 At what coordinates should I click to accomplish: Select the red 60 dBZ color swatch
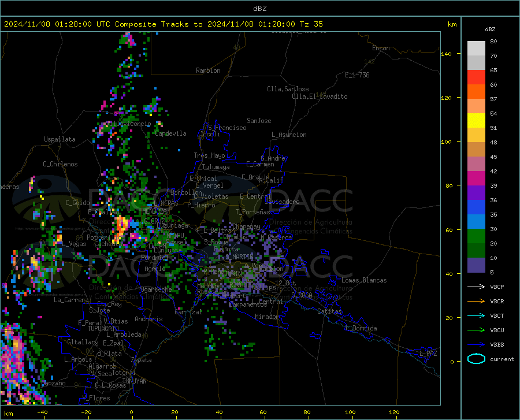476,77
